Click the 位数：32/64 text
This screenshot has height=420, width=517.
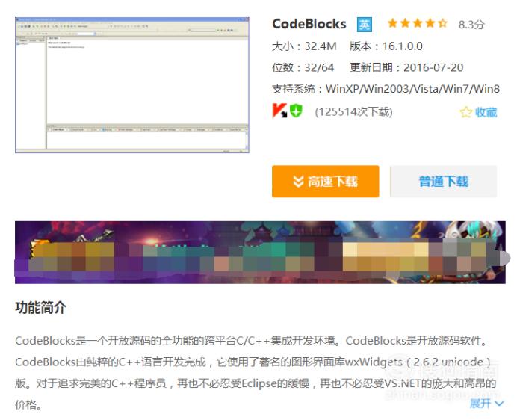[x=303, y=68]
